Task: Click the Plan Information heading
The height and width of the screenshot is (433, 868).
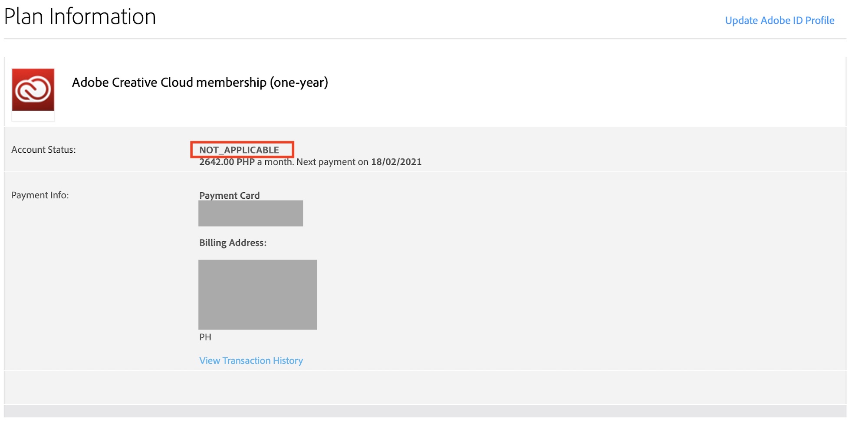Action: pyautogui.click(x=80, y=17)
